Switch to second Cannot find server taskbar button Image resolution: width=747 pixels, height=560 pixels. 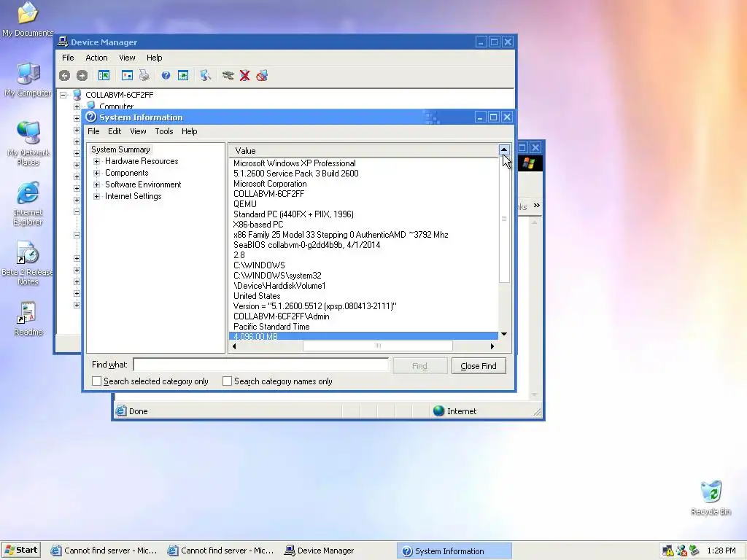pos(221,551)
